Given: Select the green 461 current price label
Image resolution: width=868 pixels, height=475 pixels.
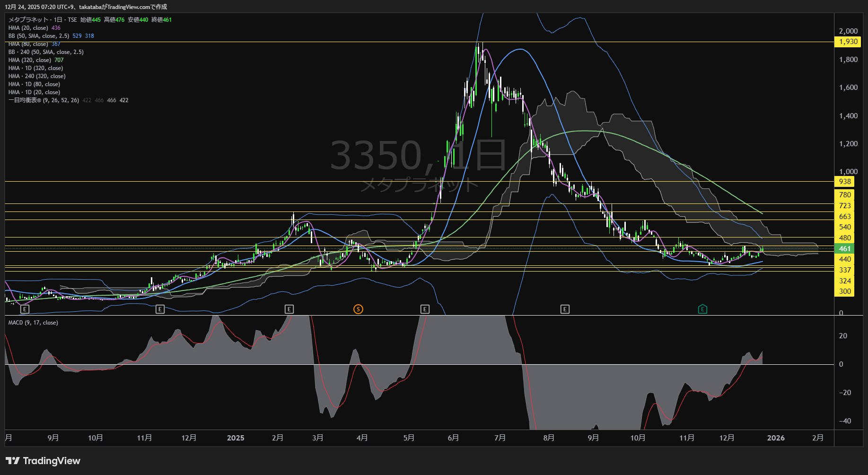Looking at the screenshot, I should pyautogui.click(x=844, y=249).
